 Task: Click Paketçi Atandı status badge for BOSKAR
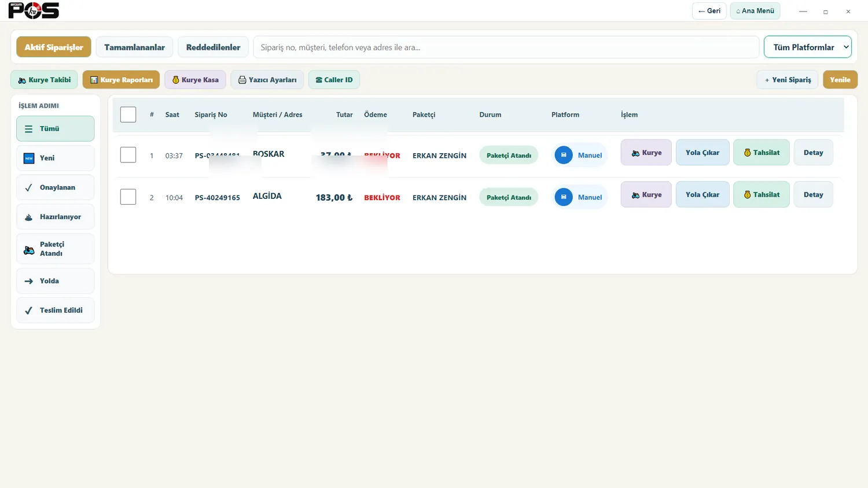click(509, 155)
